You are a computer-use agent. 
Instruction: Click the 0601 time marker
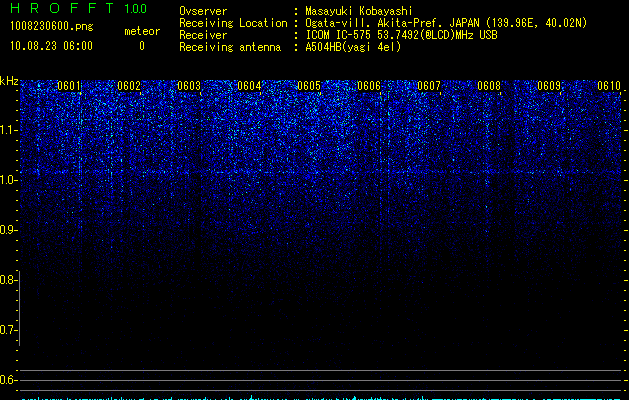(69, 86)
